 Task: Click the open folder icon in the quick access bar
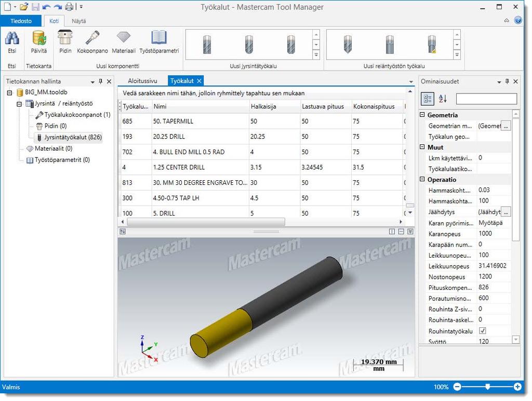pos(24,6)
